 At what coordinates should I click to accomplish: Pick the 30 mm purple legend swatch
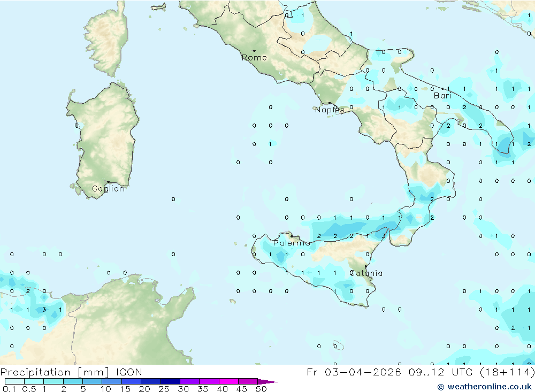click(189, 381)
